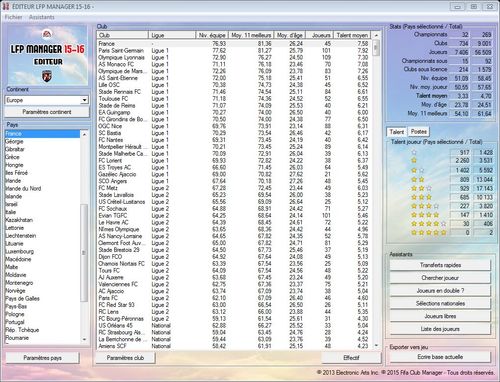Open the Fichier menu
Image resolution: width=500 pixels, height=382 pixels.
click(x=14, y=17)
